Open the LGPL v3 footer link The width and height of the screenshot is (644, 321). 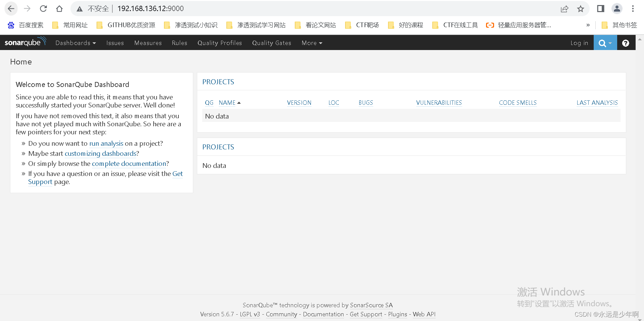250,314
